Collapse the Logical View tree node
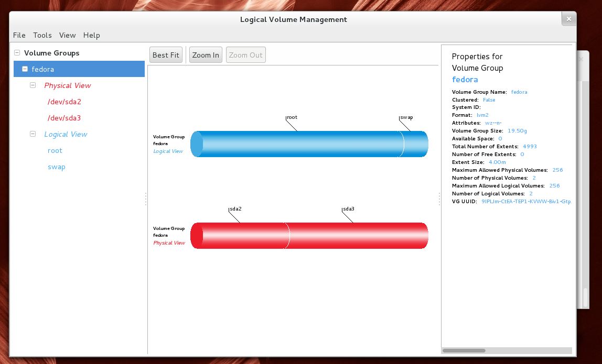This screenshot has height=364, width=602. coord(33,134)
